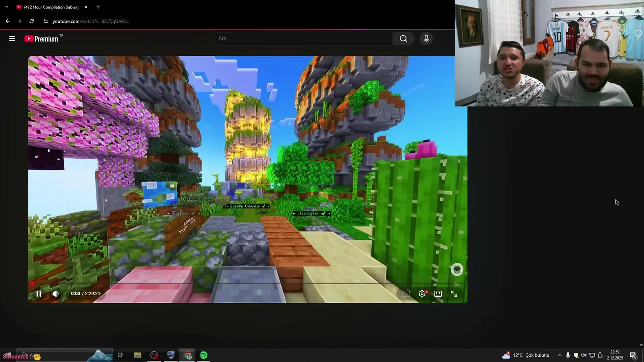The height and width of the screenshot is (362, 644).
Task: Open Spotify from taskbar
Action: pyautogui.click(x=203, y=355)
